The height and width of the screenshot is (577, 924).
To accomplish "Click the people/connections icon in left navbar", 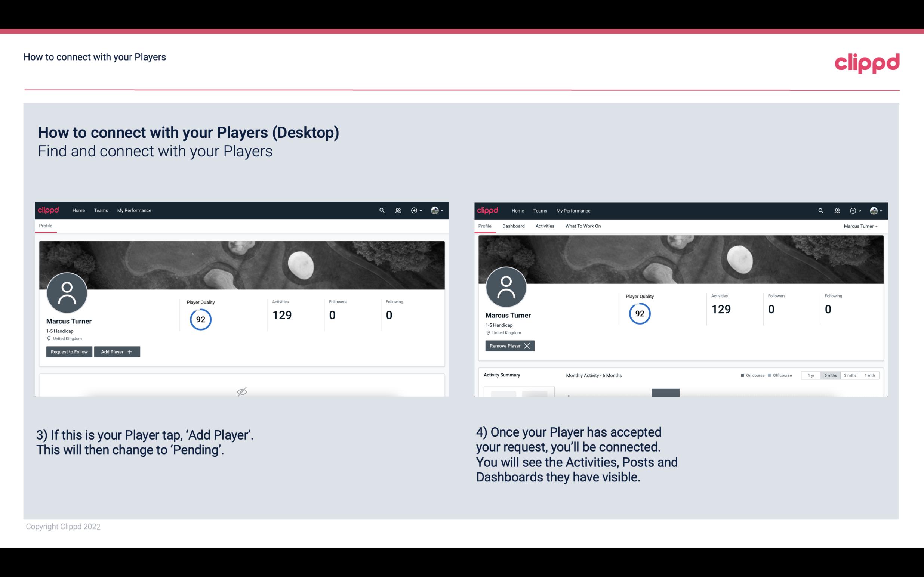I will [398, 211].
